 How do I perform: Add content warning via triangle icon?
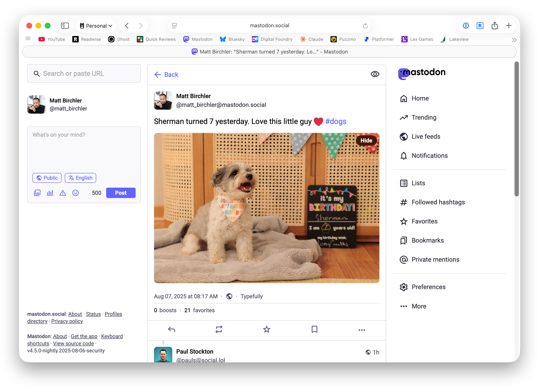(x=63, y=193)
